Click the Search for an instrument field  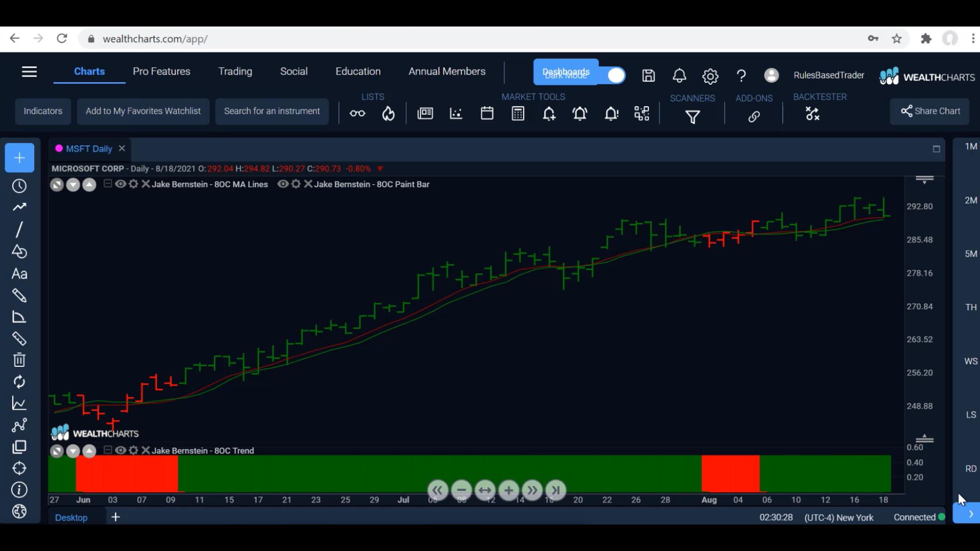click(272, 111)
